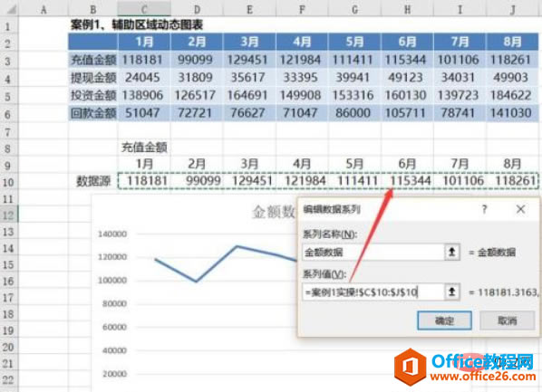Image resolution: width=542 pixels, height=392 pixels.
Task: Click the blue line series in chart
Action: 217,263
